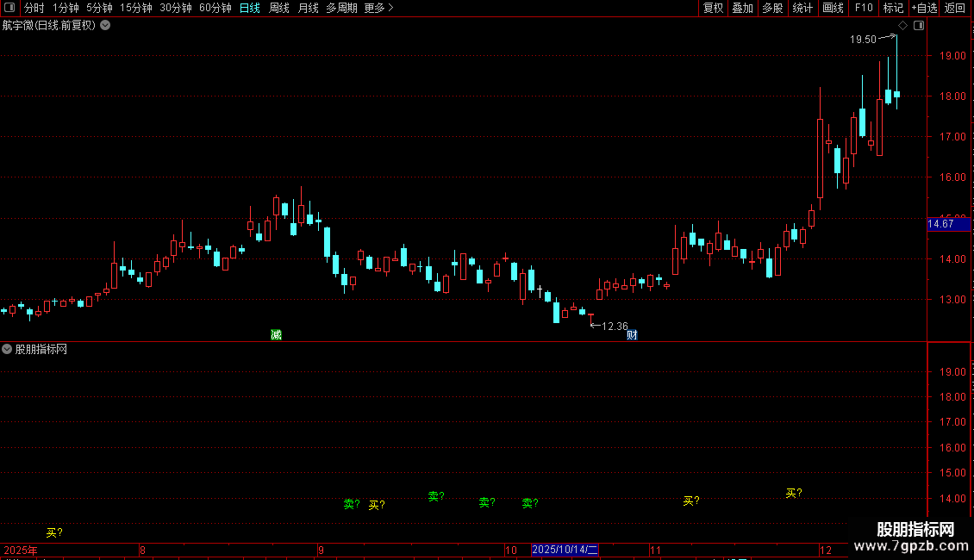Click the diamond icon above the chart
Screen dimensions: 974x560
[x=903, y=26]
